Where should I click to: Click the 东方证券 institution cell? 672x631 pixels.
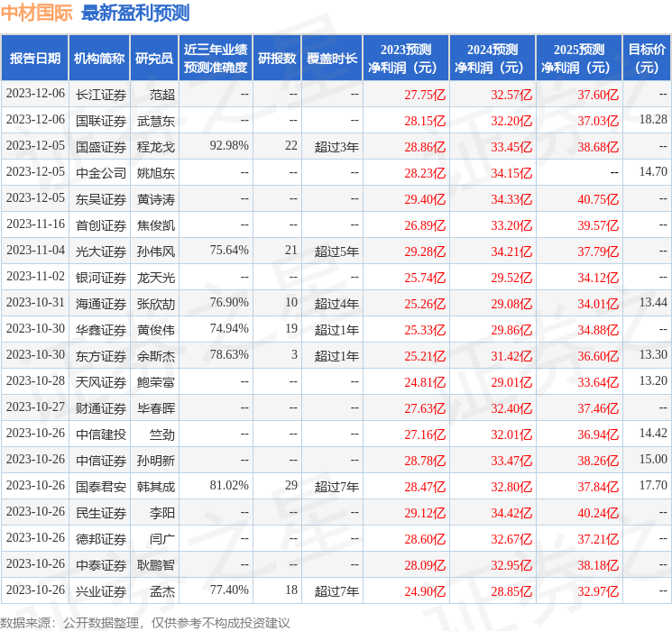pos(101,356)
